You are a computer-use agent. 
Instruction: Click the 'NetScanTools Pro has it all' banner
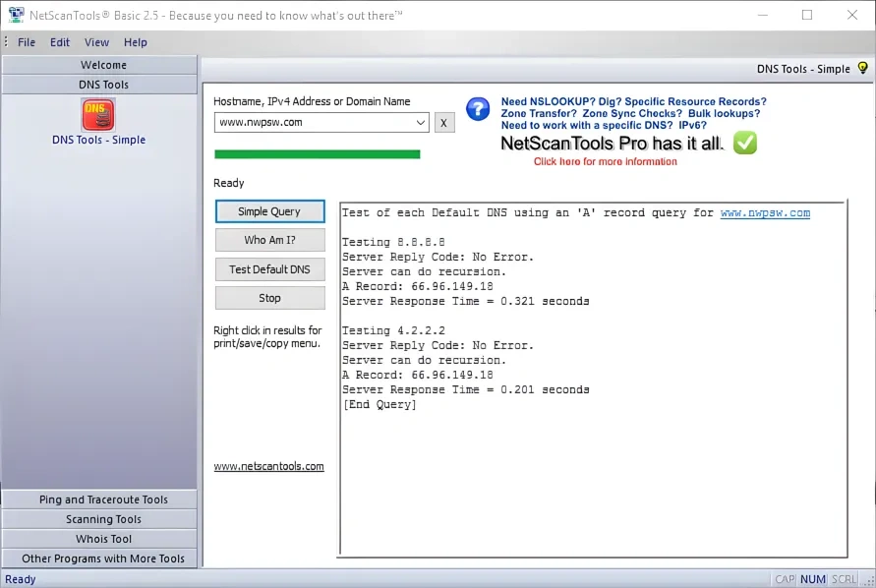pos(612,144)
